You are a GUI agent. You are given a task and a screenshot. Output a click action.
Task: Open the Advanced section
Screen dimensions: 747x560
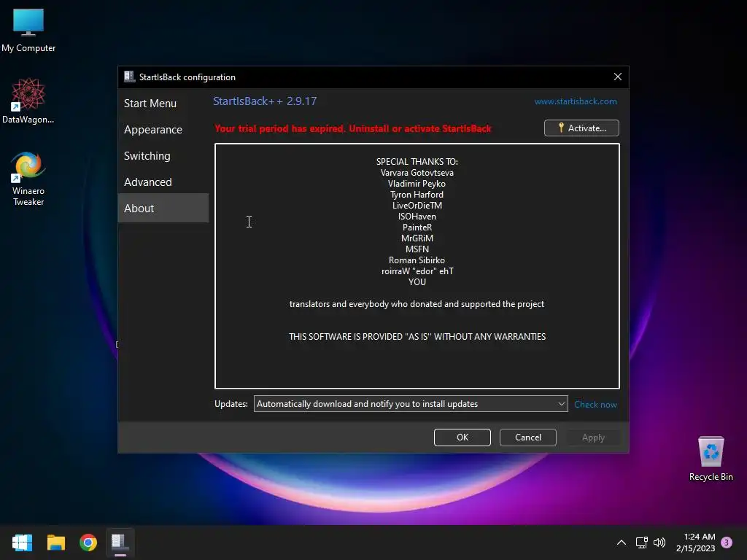click(163, 182)
